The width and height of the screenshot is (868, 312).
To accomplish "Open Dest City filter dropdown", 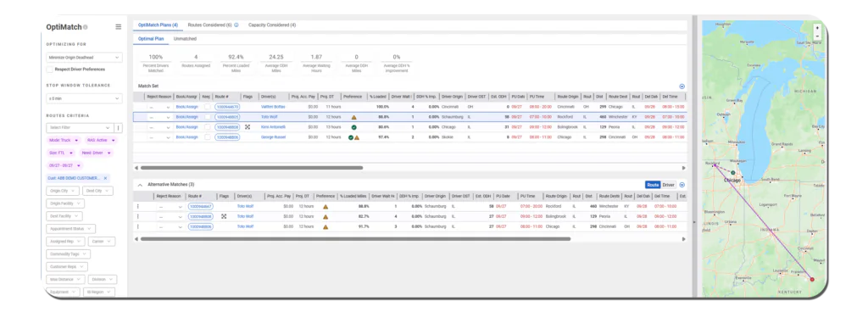I will tap(98, 191).
